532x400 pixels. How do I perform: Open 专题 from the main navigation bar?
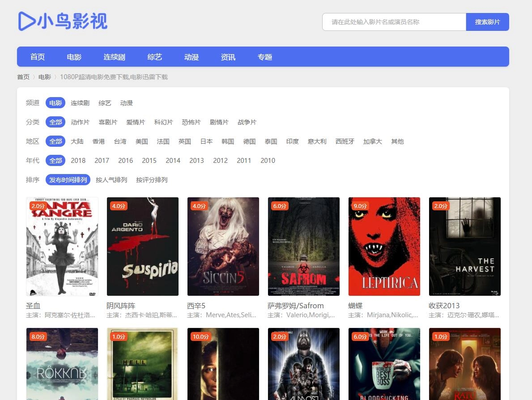[x=264, y=57]
